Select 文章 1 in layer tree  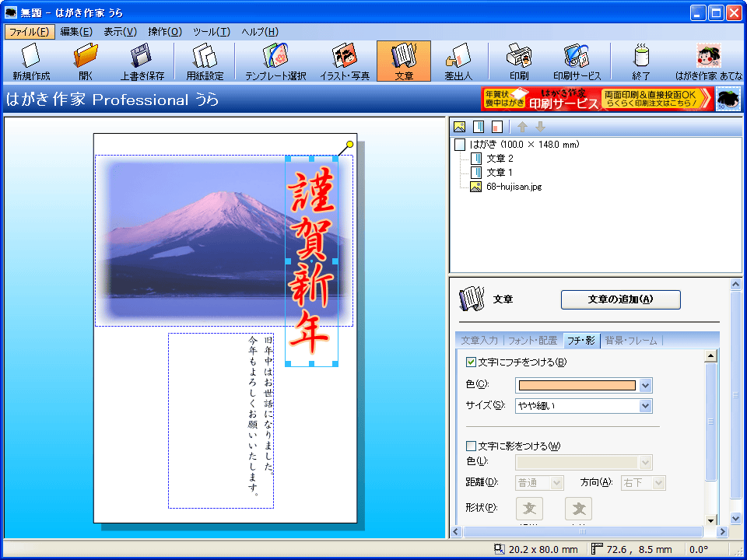[500, 173]
